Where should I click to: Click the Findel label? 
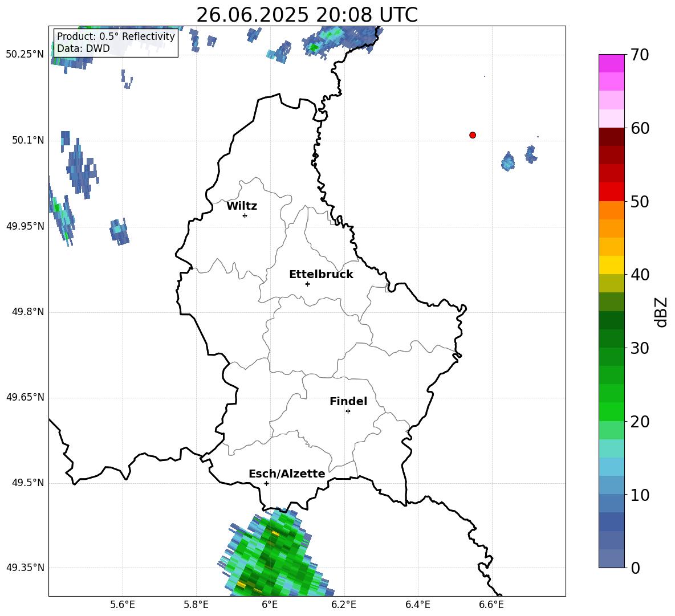[348, 401]
